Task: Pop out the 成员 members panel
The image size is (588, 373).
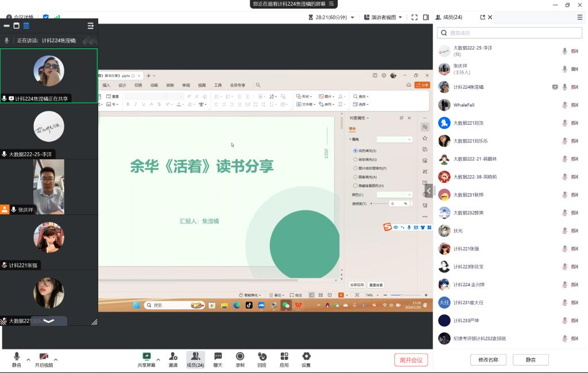Action: [482, 17]
